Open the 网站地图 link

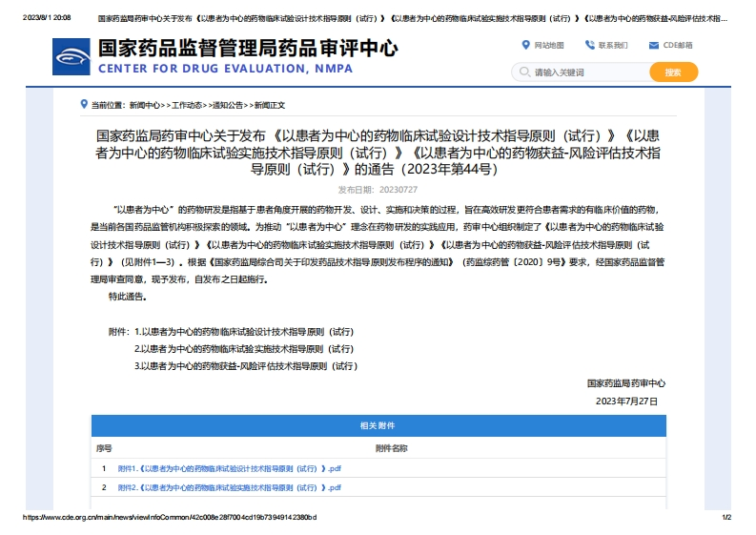(549, 45)
